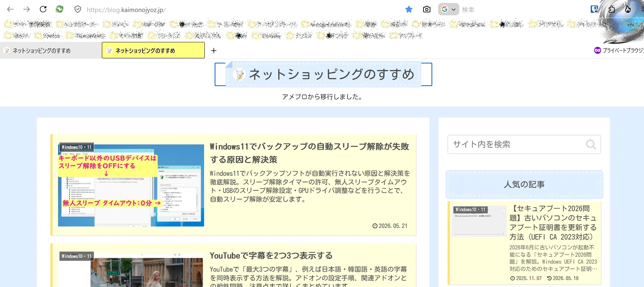Click the sleep-wake article thumbnail image
644x287 pixels.
(x=131, y=185)
